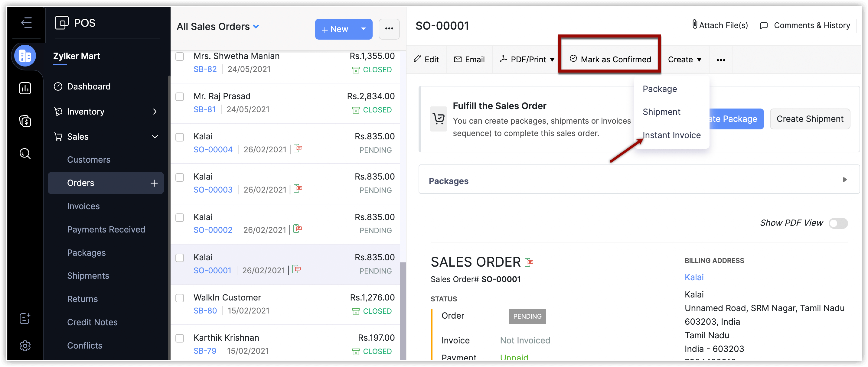The width and height of the screenshot is (868, 367).
Task: Open three-dot menu next to Create
Action: (x=721, y=60)
